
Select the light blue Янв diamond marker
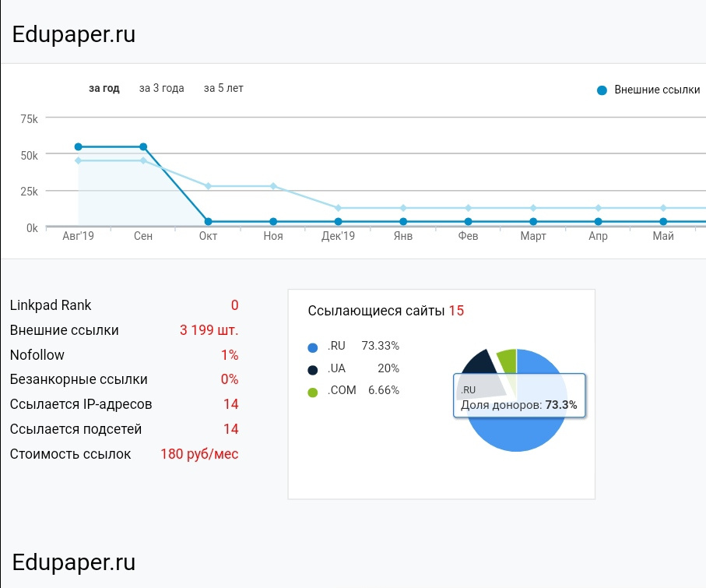click(x=403, y=208)
